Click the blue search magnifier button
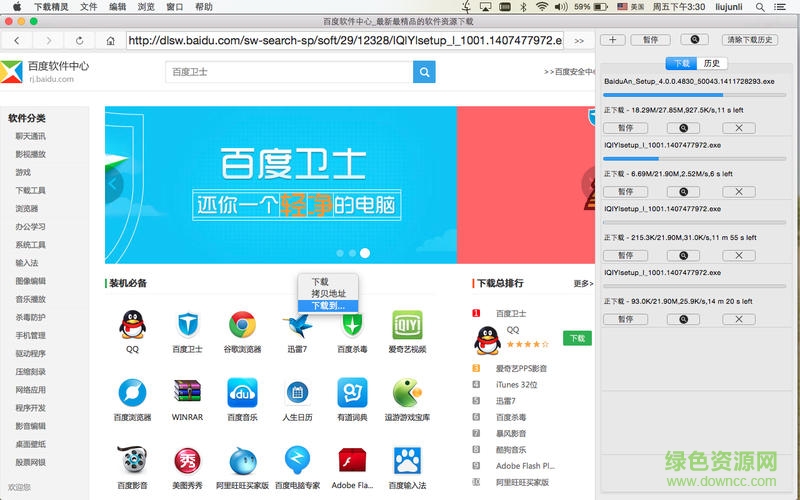Image resolution: width=800 pixels, height=500 pixels. [424, 72]
